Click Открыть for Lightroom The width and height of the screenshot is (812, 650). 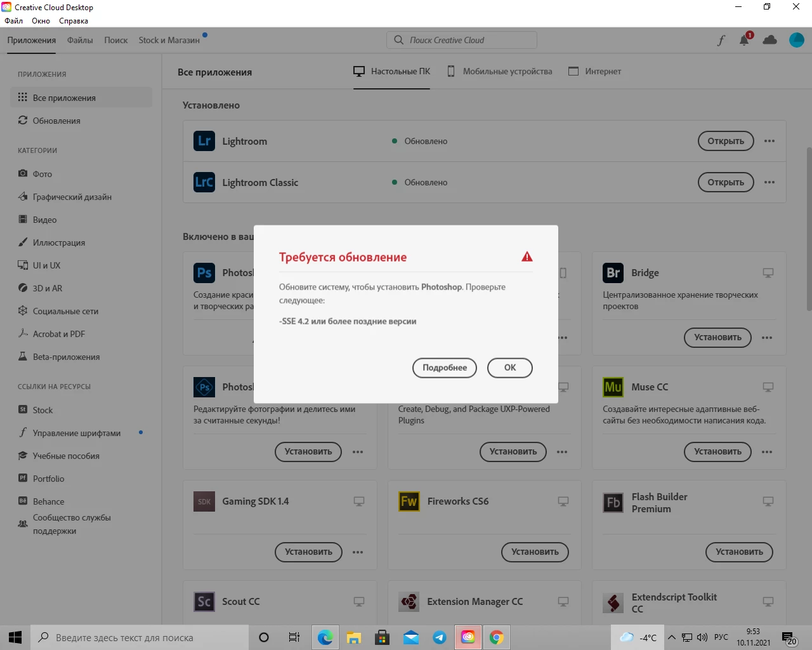pos(726,141)
